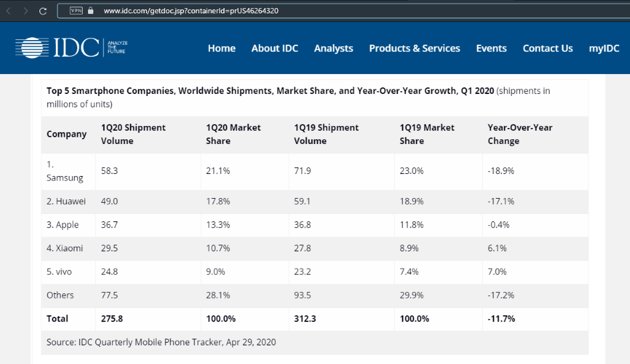Image resolution: width=630 pixels, height=364 pixels.
Task: Reload the current page
Action: tap(43, 11)
